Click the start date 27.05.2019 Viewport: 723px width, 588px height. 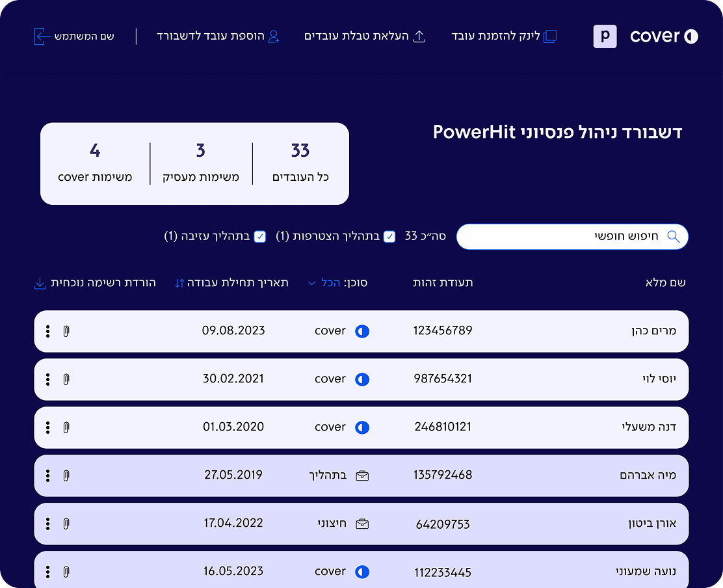pos(233,475)
